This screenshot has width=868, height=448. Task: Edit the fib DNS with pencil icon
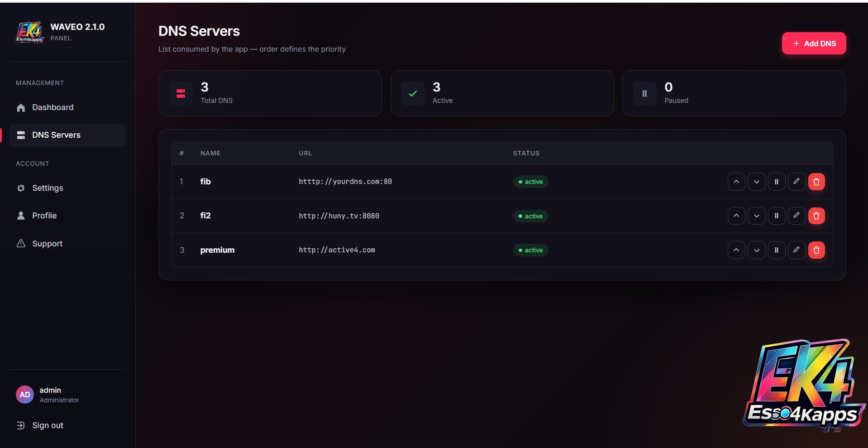(796, 182)
